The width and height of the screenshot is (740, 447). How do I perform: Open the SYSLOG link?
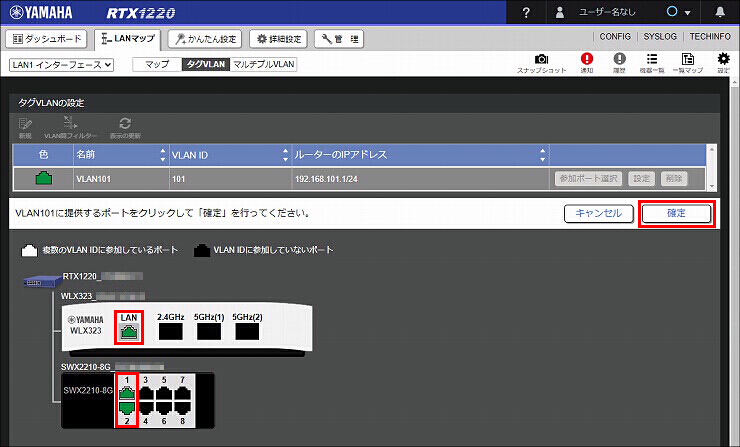tap(660, 36)
